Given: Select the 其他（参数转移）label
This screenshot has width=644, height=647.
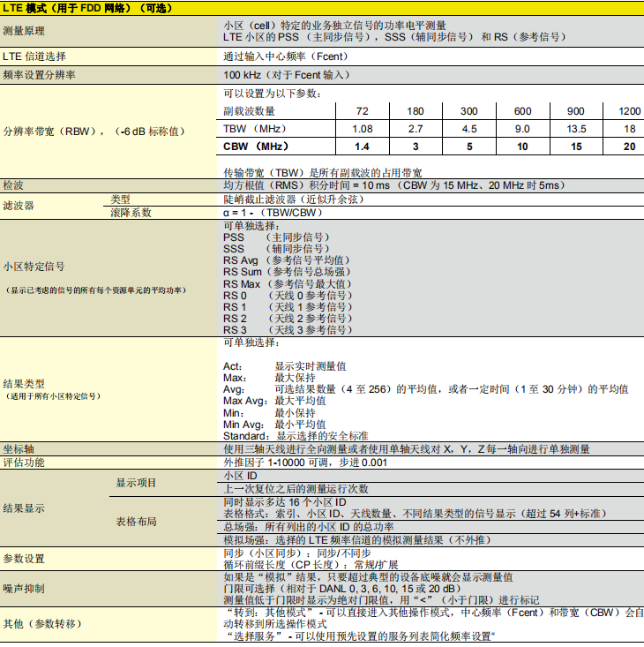Looking at the screenshot, I should [42, 624].
